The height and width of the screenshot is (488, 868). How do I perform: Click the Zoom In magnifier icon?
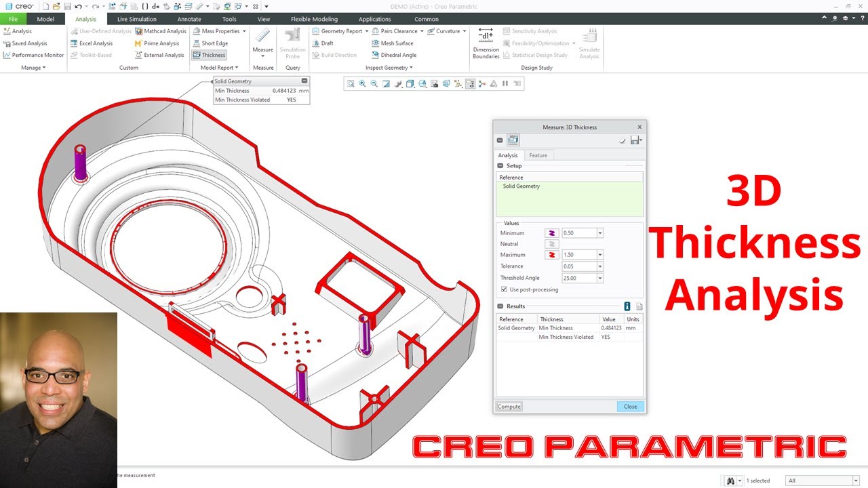point(362,83)
